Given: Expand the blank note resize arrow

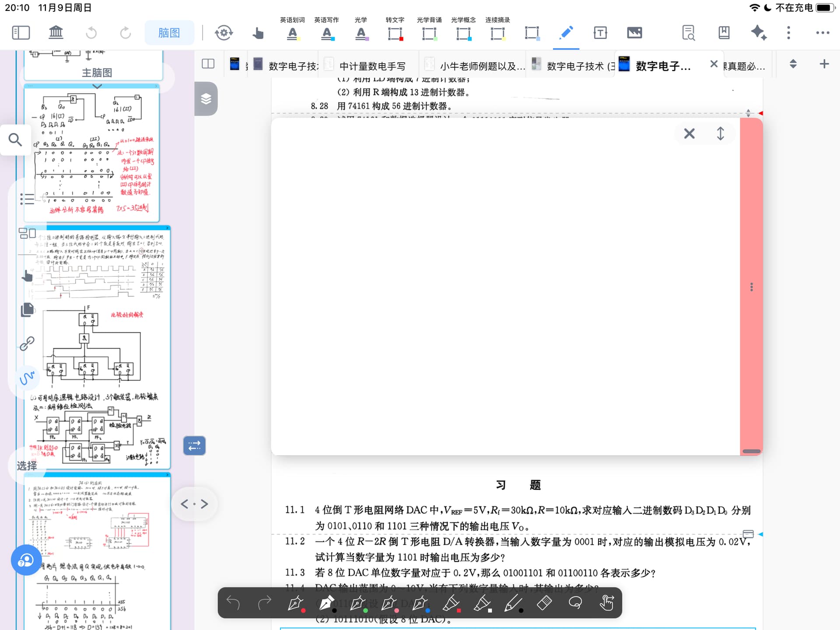Looking at the screenshot, I should pyautogui.click(x=720, y=133).
